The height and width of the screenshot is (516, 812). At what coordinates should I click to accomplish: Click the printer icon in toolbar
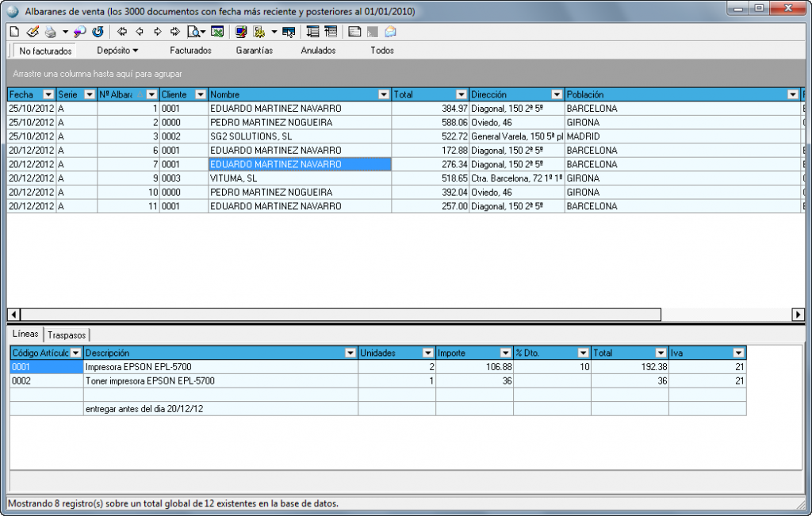point(50,32)
